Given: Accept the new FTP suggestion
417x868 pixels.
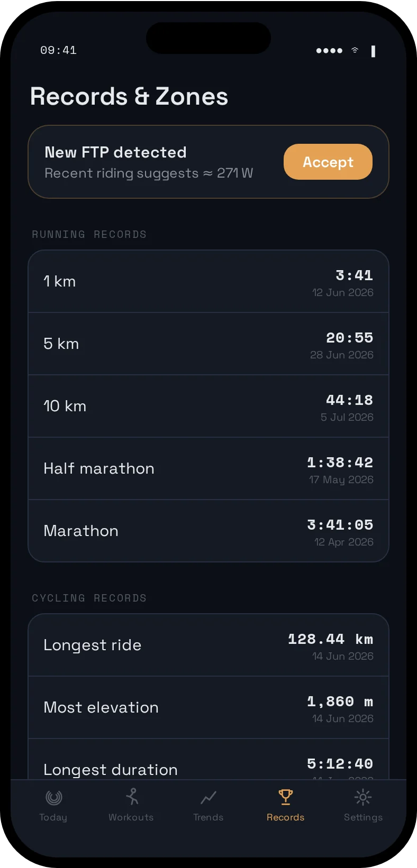Looking at the screenshot, I should (328, 162).
